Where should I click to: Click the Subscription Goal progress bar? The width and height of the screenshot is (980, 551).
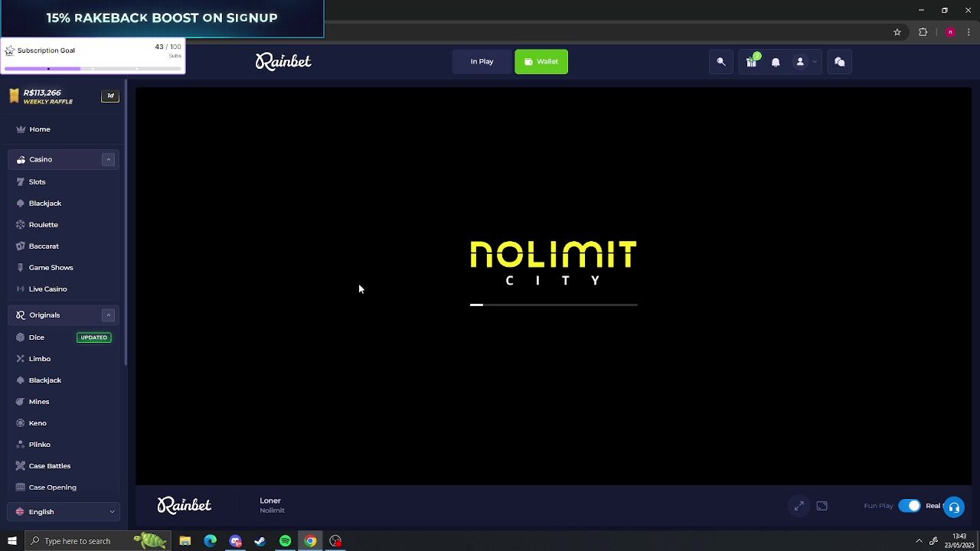click(93, 69)
